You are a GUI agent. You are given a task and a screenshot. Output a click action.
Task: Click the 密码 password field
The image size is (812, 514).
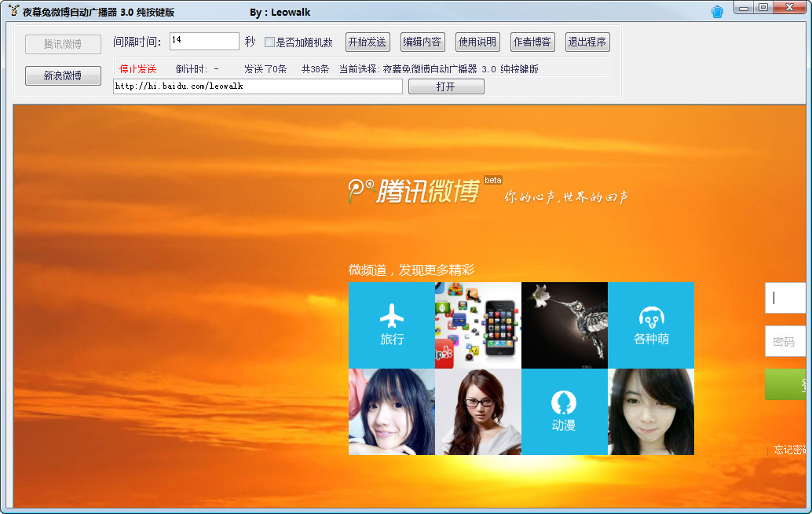[x=785, y=341]
